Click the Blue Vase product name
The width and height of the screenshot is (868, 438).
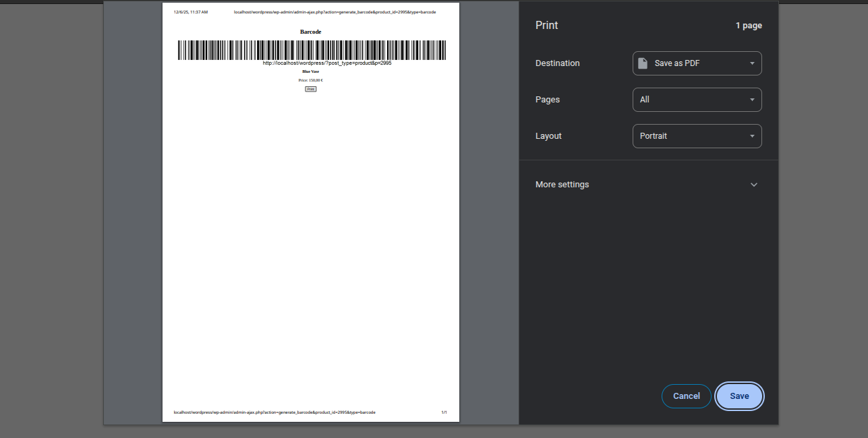311,71
